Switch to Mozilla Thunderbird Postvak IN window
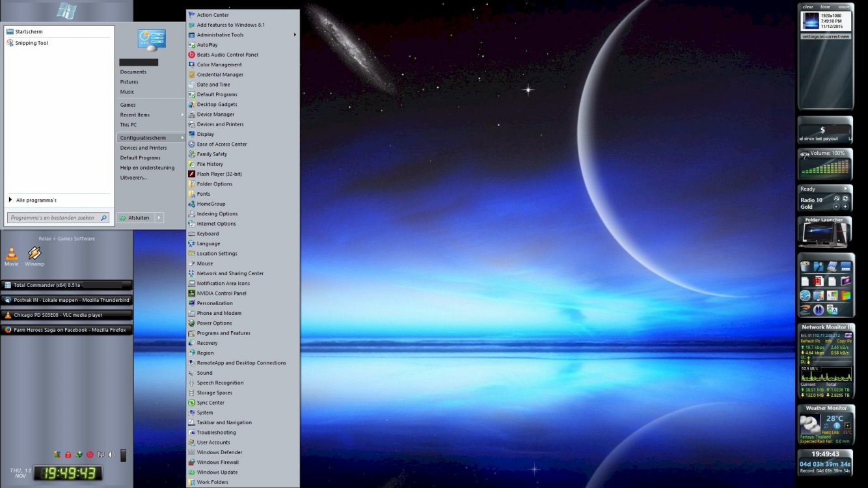Image resolution: width=868 pixels, height=488 pixels. click(x=66, y=300)
